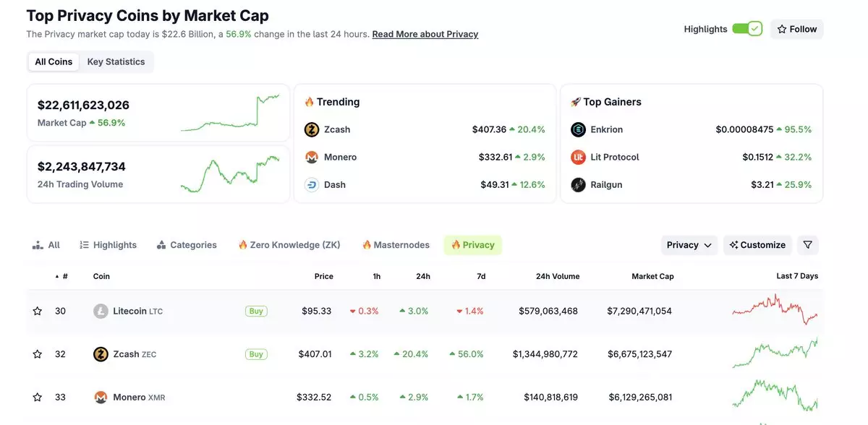
Task: Click the Zcash coin icon in Trending
Action: 312,129
